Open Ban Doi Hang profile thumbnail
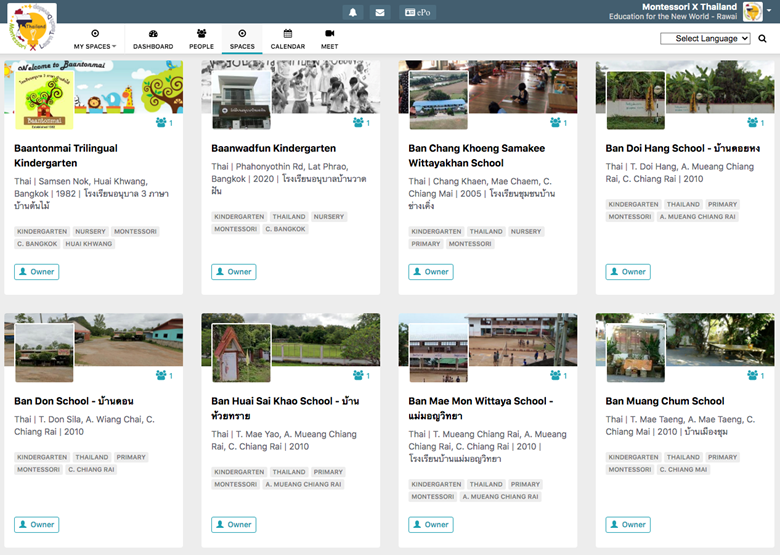 (x=636, y=100)
